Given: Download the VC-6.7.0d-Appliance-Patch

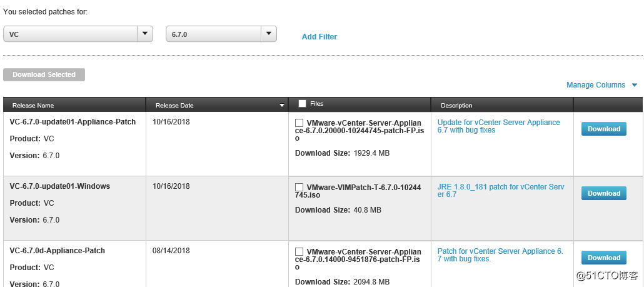Looking at the screenshot, I should [x=604, y=258].
